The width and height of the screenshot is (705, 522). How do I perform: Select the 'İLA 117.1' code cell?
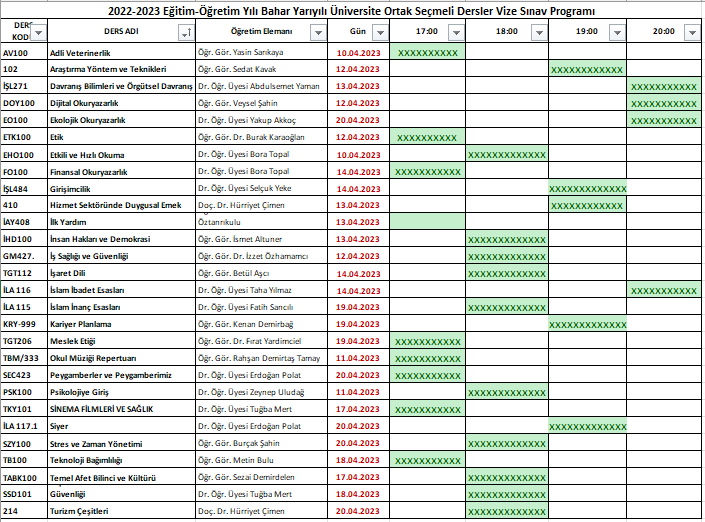[24, 426]
